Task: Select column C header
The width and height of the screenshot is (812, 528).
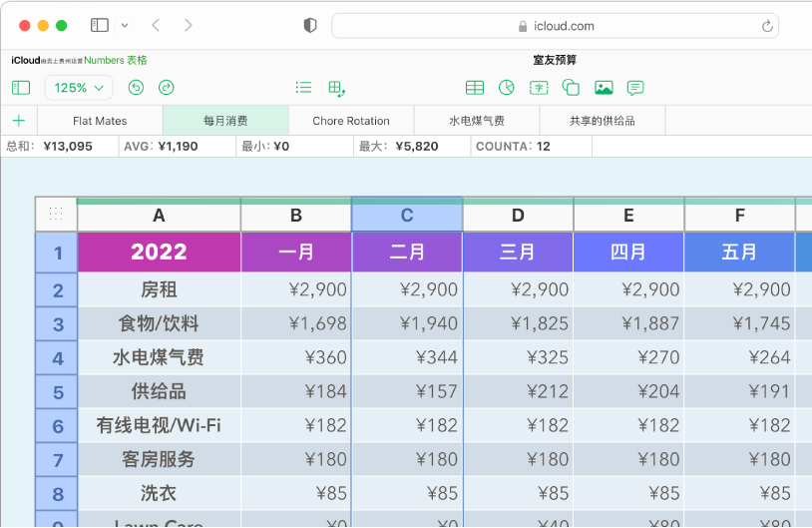Action: pos(407,215)
